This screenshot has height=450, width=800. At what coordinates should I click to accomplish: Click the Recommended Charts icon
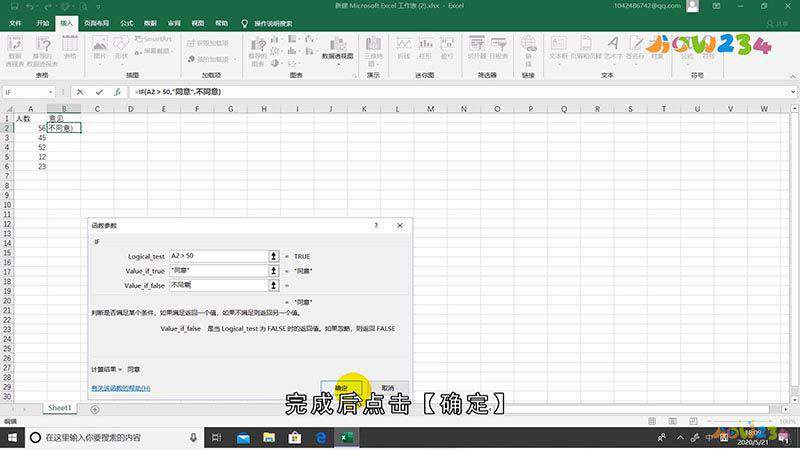point(258,51)
